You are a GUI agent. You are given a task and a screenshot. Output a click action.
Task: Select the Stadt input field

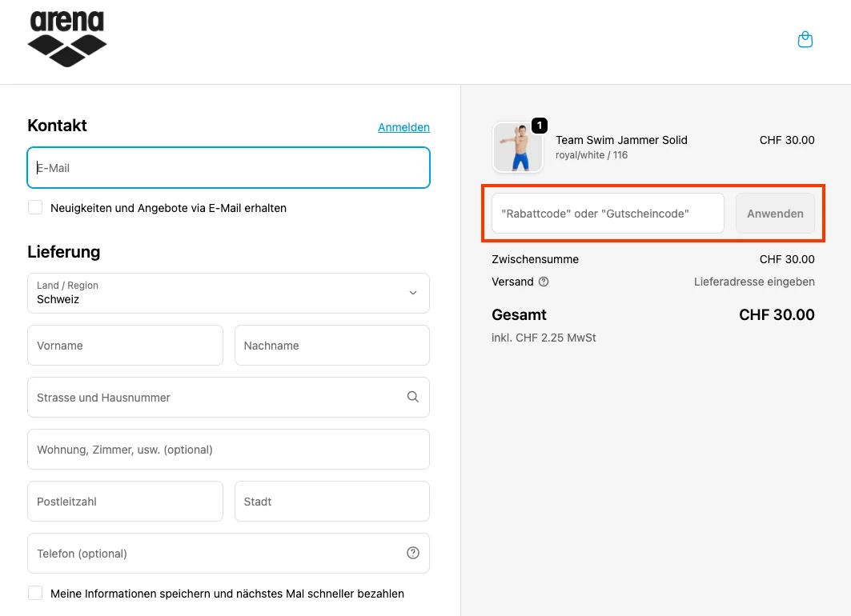pyautogui.click(x=331, y=502)
